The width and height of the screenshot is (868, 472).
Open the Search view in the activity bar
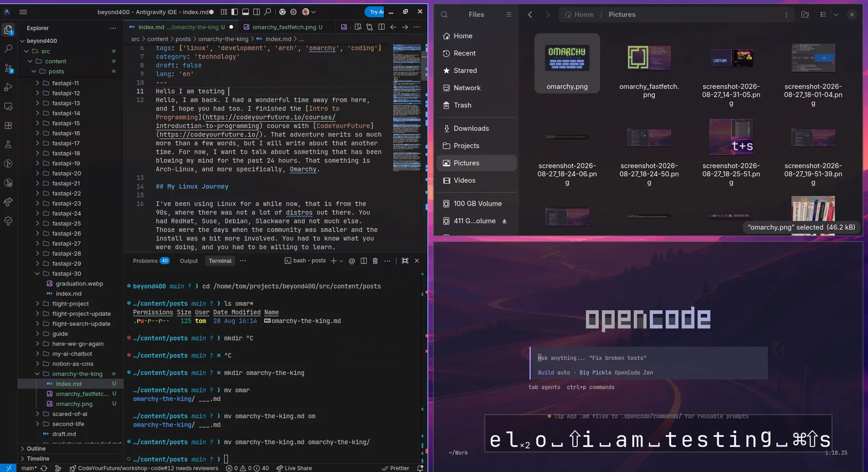pos(8,48)
